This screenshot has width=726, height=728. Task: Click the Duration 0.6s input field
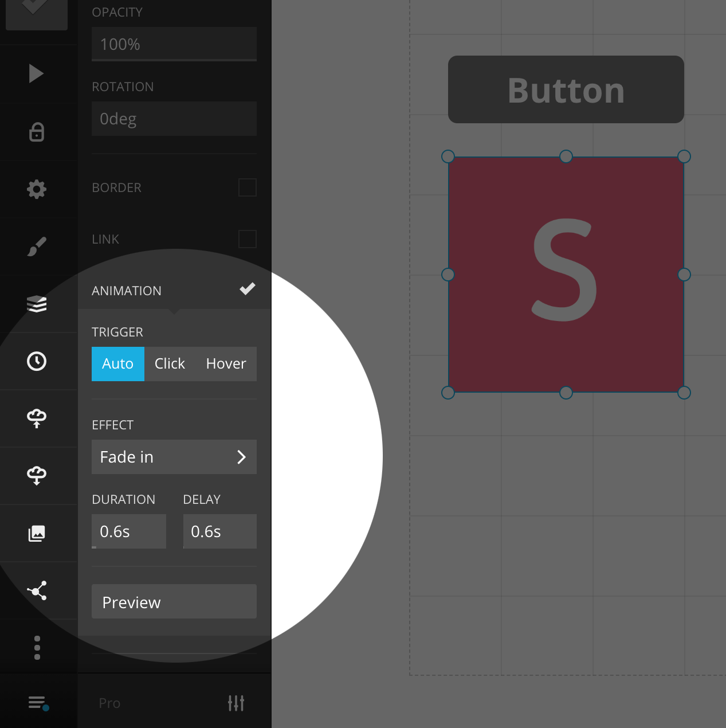(x=129, y=531)
